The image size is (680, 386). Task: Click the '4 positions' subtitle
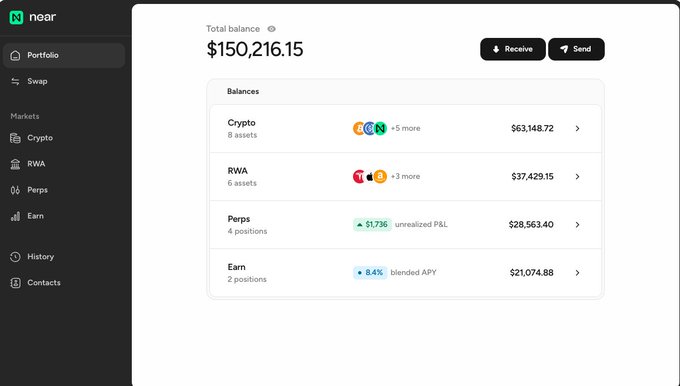point(247,232)
